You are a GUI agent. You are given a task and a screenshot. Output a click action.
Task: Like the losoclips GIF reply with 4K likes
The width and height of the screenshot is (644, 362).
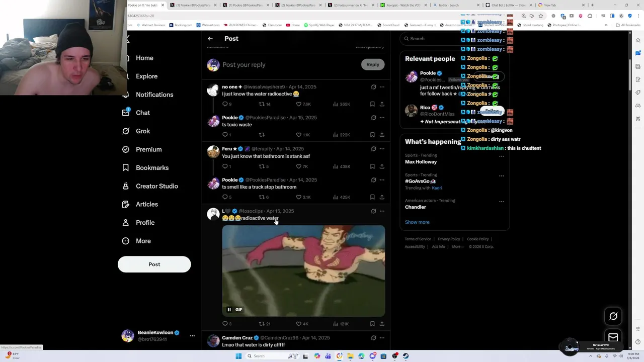point(302,324)
